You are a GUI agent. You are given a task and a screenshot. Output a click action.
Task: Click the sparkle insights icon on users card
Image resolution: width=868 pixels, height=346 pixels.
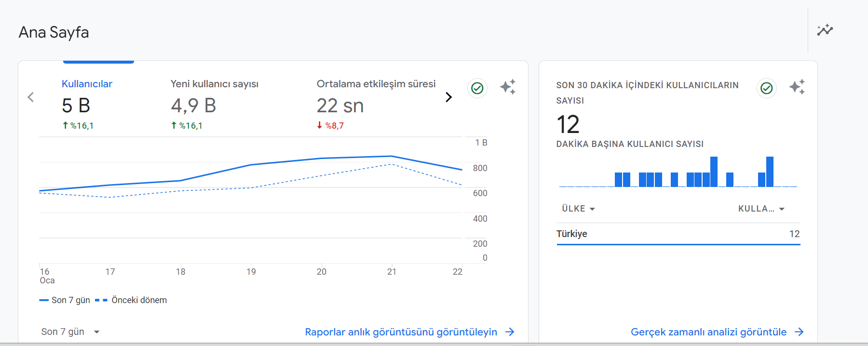[x=508, y=87]
